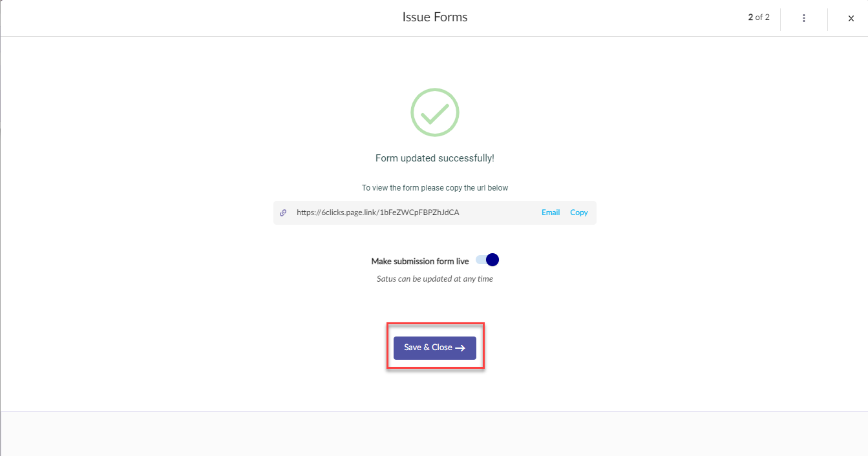Click the bold page number 2
This screenshot has height=456, width=868.
tap(750, 17)
